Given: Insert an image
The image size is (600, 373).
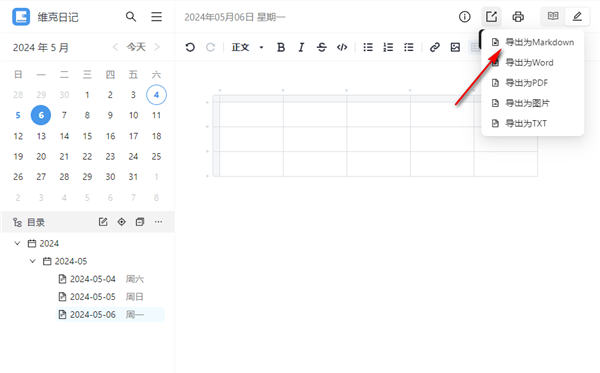Looking at the screenshot, I should pos(455,47).
